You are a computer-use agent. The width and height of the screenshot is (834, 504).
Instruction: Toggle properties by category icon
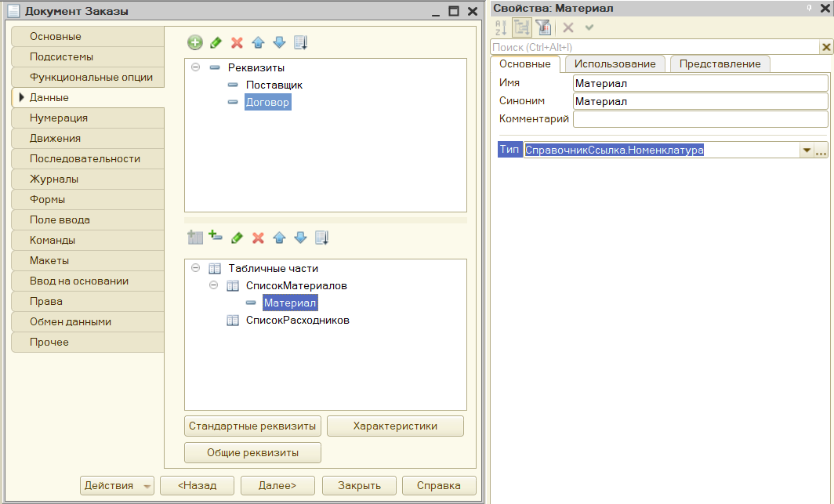522,27
